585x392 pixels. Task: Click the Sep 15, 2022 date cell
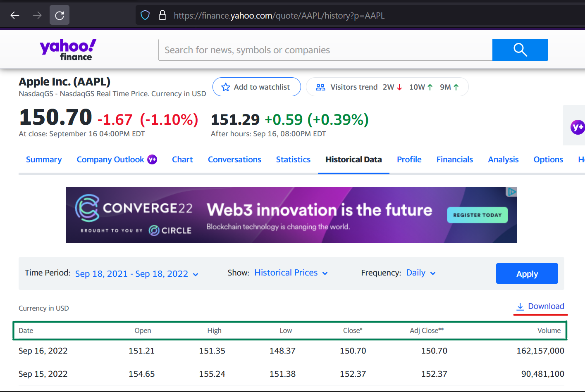point(43,374)
